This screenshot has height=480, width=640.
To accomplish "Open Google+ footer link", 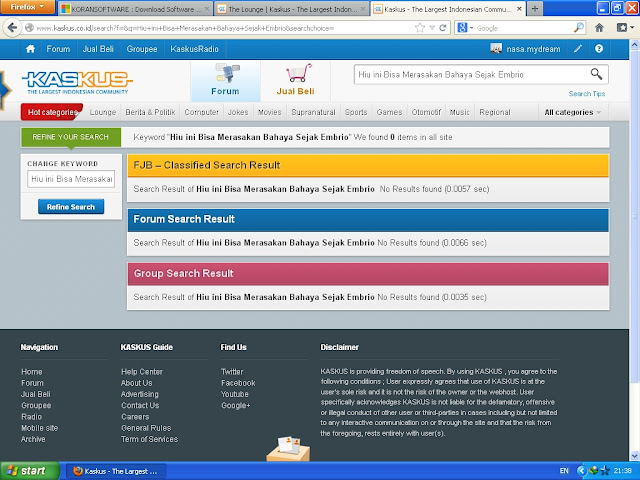I will [236, 405].
